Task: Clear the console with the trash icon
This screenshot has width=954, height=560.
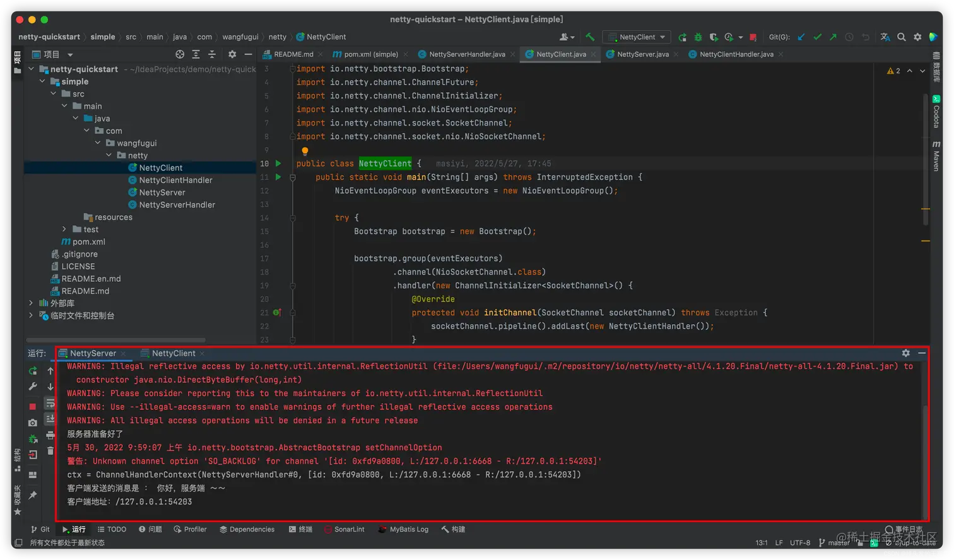Action: click(x=50, y=450)
